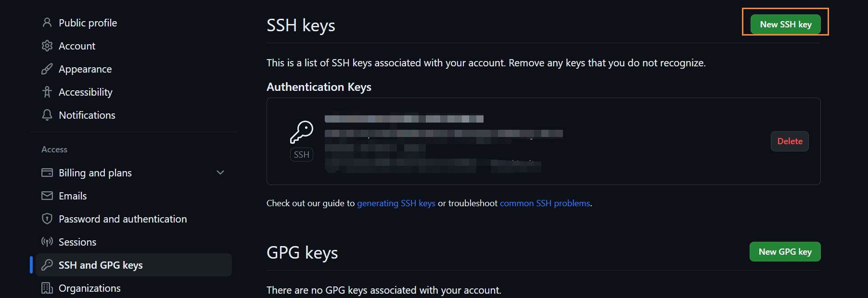Open the generating SSH keys guide link
Screen dimensions: 868x298
tap(396, 203)
